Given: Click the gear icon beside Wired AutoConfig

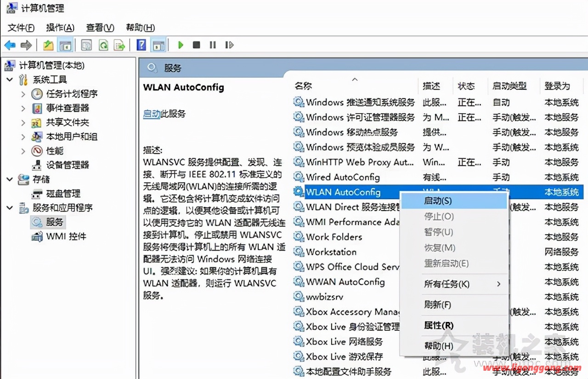Looking at the screenshot, I should click(299, 177).
